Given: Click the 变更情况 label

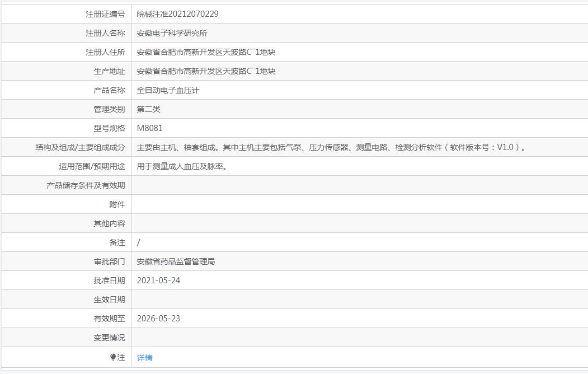Looking at the screenshot, I should [109, 338].
